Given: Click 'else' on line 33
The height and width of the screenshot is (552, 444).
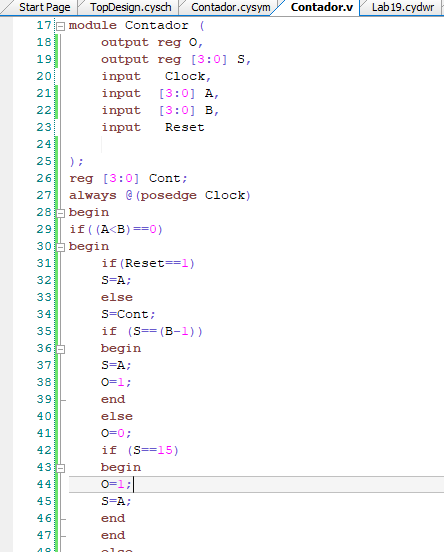Looking at the screenshot, I should (x=117, y=297).
